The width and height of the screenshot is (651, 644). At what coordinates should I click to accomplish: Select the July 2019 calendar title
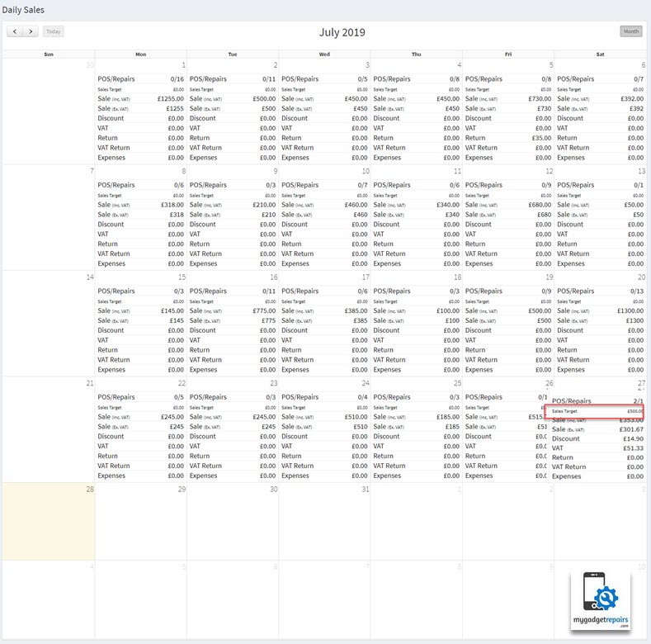point(342,32)
